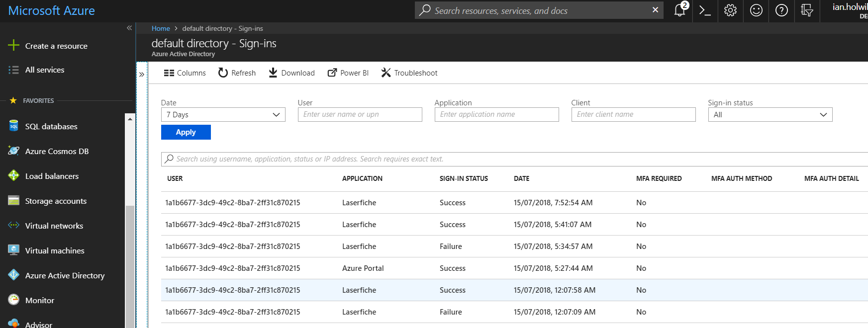Viewport: 868px width, 328px height.
Task: Focus the client name filter field
Action: [x=633, y=115]
